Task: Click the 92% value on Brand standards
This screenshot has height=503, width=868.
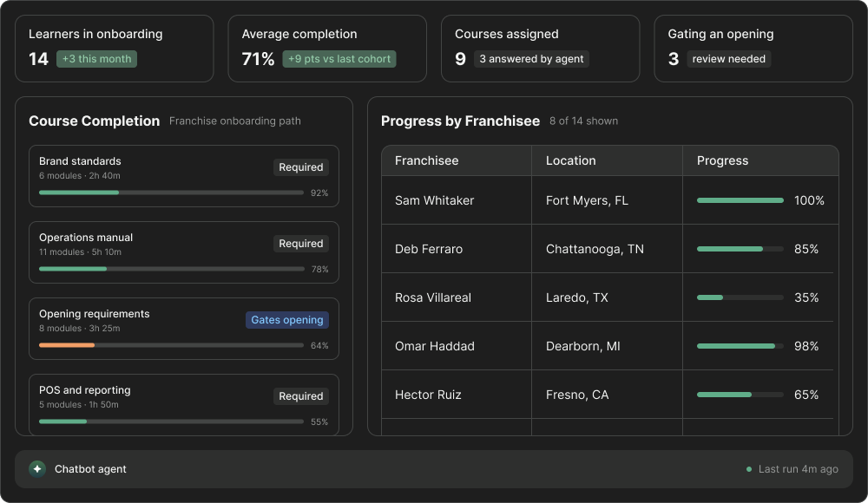Action: pos(319,193)
